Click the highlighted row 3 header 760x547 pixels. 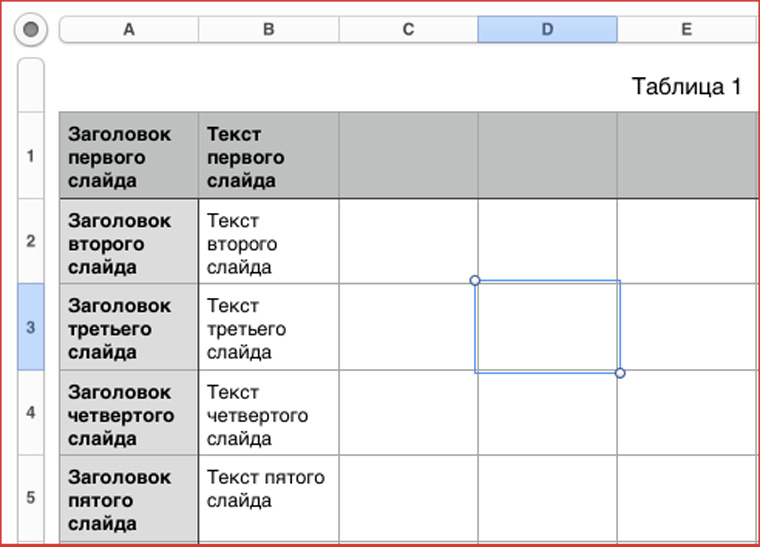point(31,327)
